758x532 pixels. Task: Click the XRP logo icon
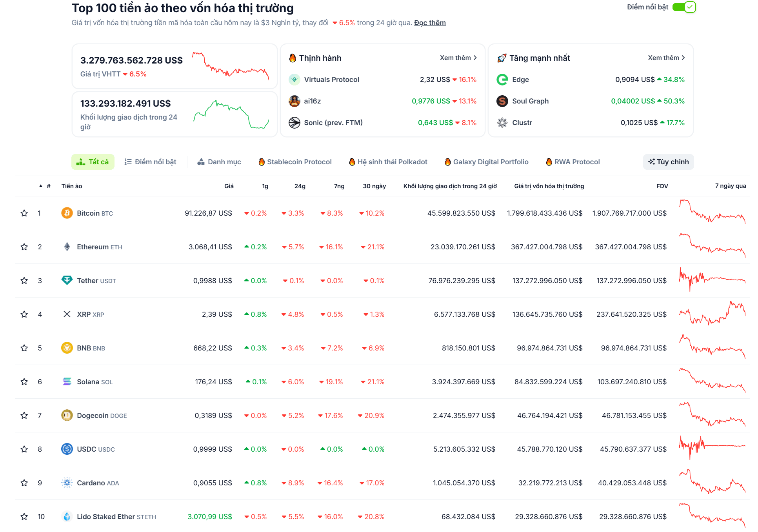pos(67,314)
